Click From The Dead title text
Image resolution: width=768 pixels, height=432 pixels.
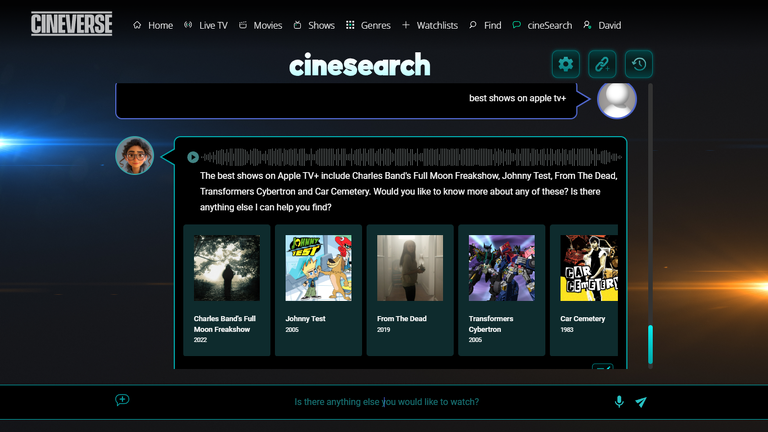(x=402, y=319)
